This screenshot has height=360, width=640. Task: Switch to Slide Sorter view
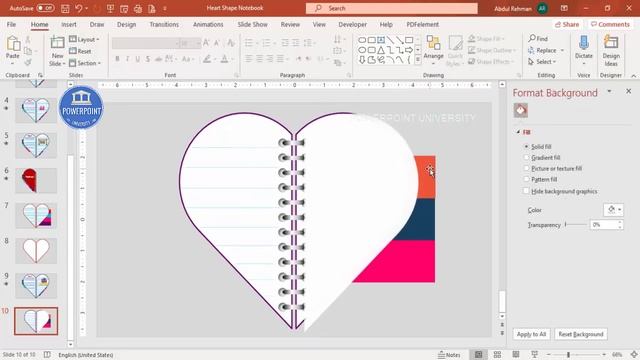[497, 354]
